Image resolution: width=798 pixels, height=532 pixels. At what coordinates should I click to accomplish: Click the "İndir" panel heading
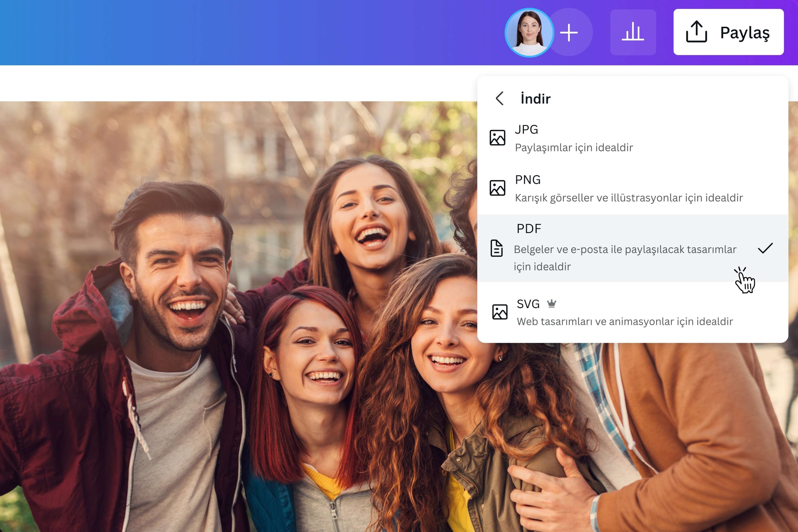tap(535, 99)
